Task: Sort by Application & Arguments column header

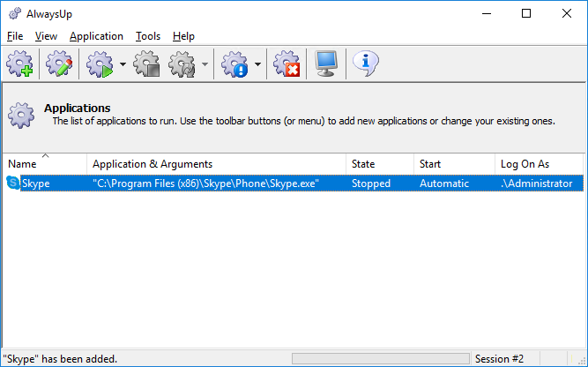Action: (x=216, y=164)
